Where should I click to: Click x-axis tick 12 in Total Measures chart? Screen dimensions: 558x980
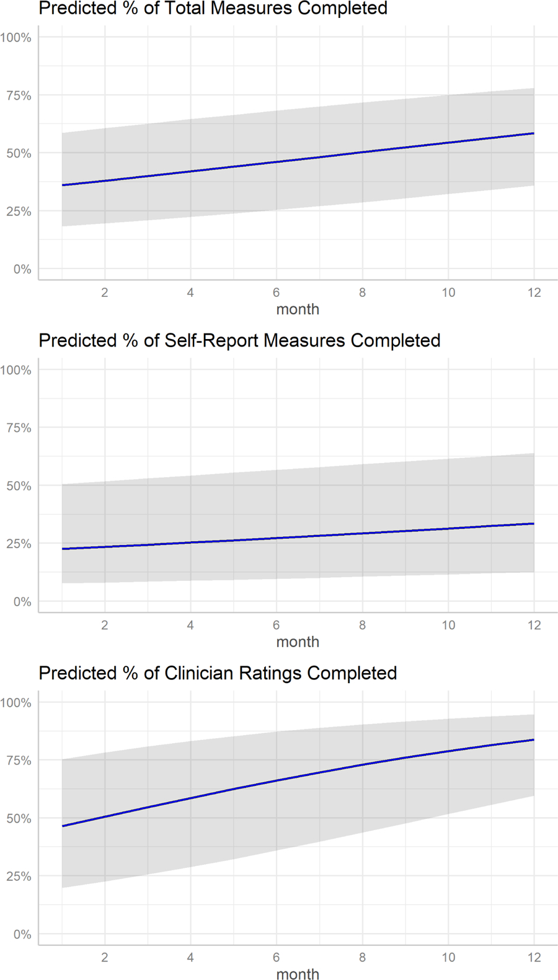[534, 293]
